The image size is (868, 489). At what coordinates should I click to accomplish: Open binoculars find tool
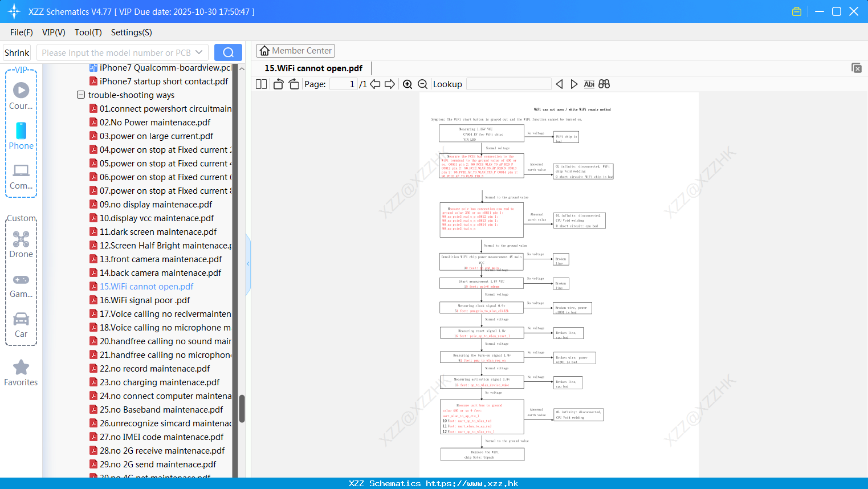tap(604, 84)
